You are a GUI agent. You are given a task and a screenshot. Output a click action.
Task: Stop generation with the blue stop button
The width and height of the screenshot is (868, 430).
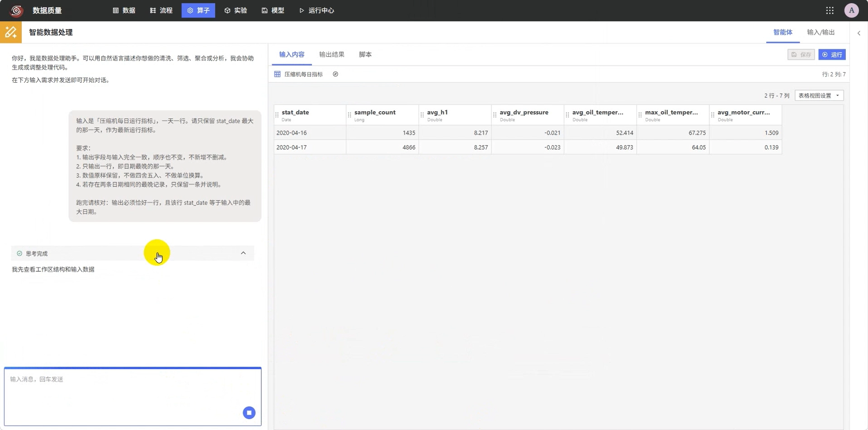249,412
